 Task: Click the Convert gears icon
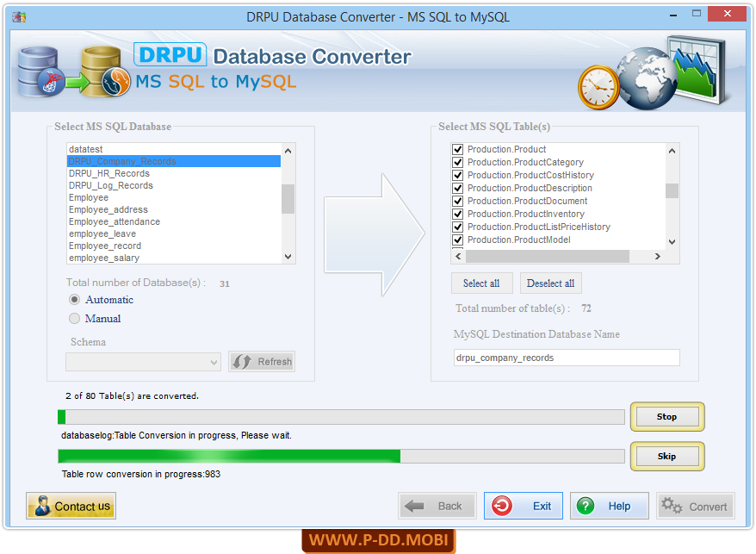point(672,506)
